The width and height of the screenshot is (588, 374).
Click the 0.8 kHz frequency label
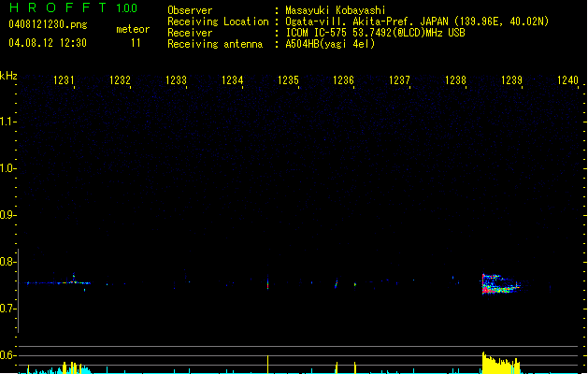click(x=7, y=262)
